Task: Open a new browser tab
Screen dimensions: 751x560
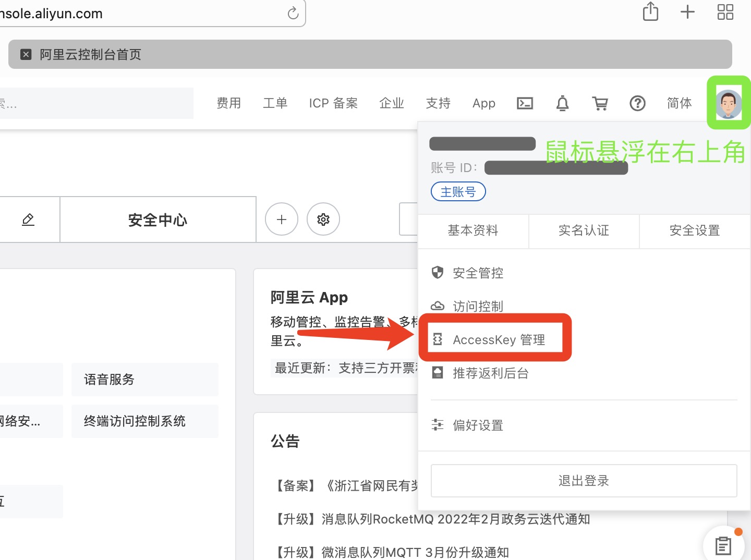Action: (688, 11)
